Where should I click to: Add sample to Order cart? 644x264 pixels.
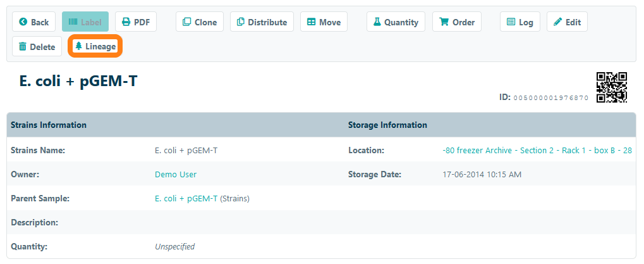click(456, 22)
